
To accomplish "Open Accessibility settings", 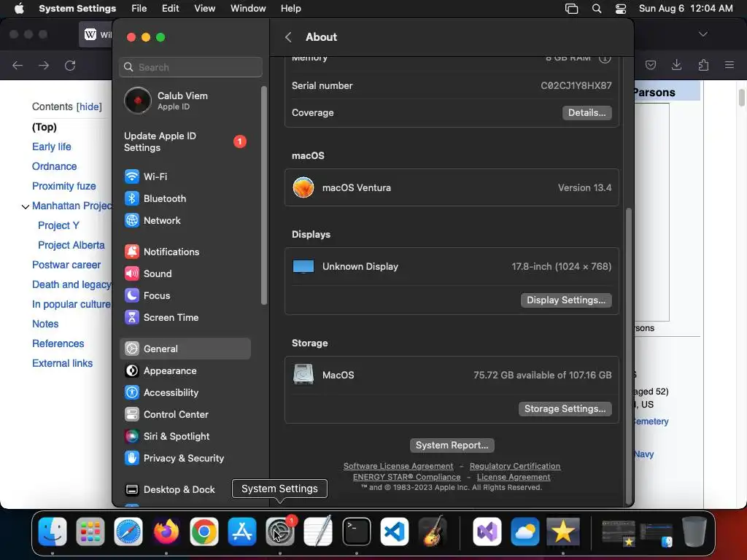I will tap(185, 392).
